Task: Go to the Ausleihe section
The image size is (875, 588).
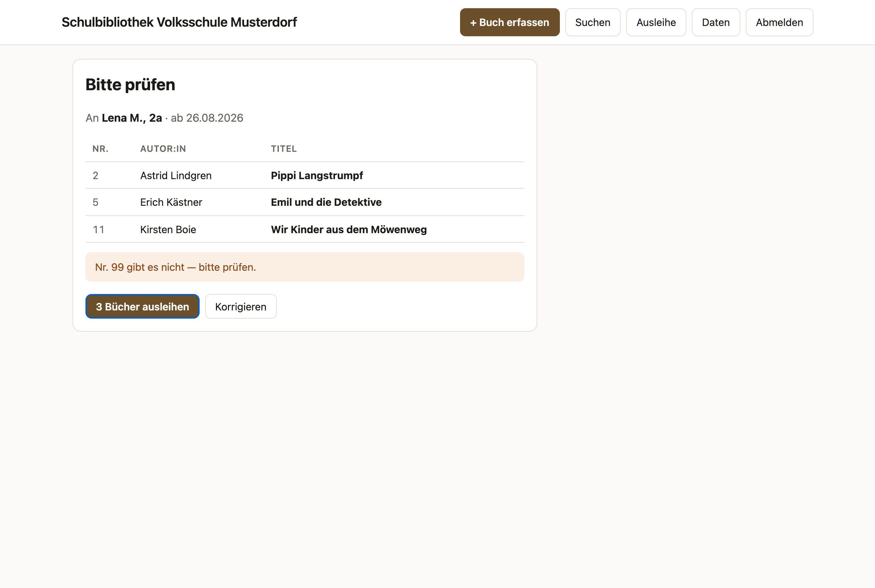Action: pyautogui.click(x=656, y=23)
